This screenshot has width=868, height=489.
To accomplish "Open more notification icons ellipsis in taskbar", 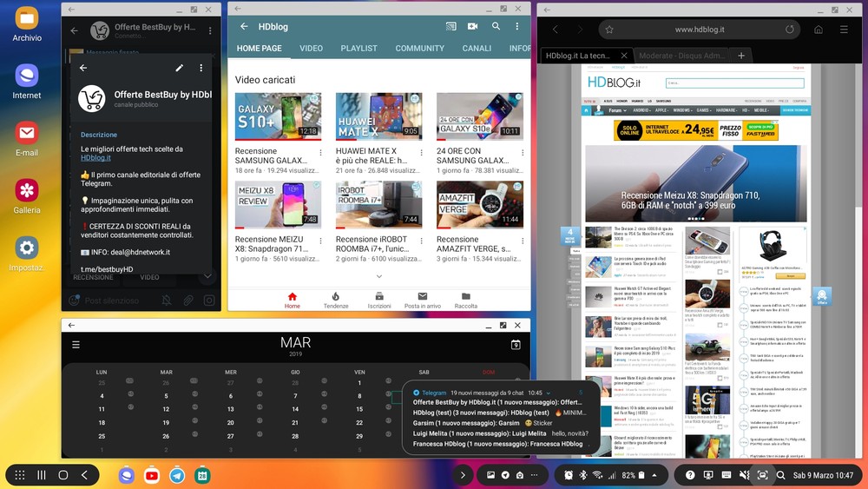I will [534, 475].
